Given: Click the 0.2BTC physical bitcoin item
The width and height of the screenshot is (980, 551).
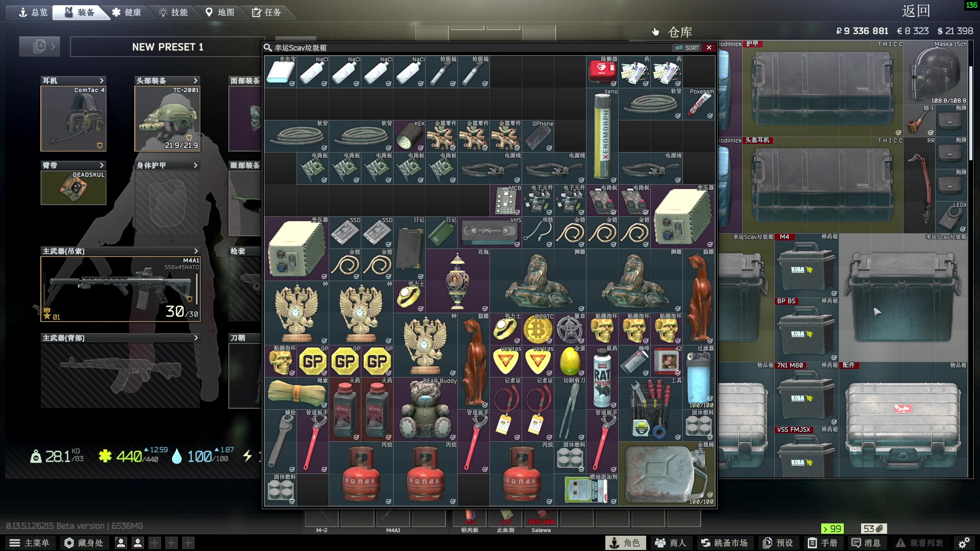Looking at the screenshot, I should 537,330.
